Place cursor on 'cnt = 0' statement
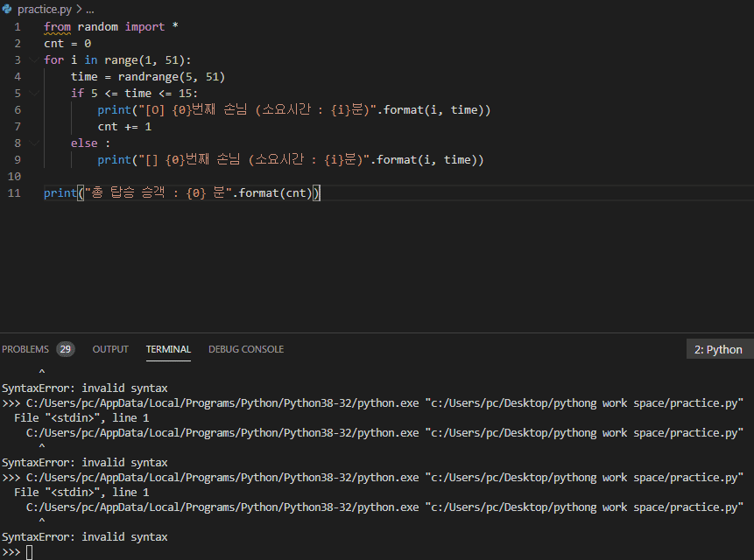 pyautogui.click(x=67, y=44)
